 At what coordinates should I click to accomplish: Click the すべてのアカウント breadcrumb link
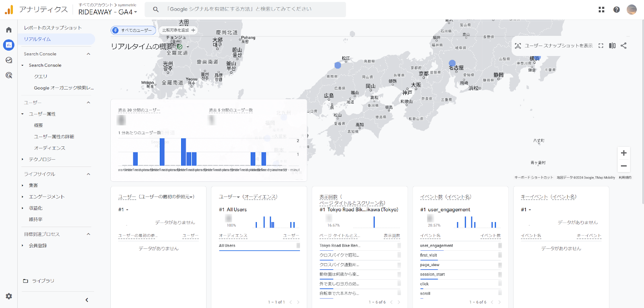click(x=96, y=5)
